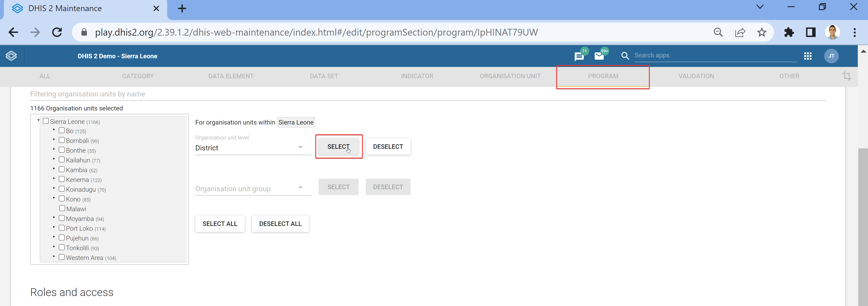Switch to the OTHER tab
The height and width of the screenshot is (306, 868).
pos(789,76)
